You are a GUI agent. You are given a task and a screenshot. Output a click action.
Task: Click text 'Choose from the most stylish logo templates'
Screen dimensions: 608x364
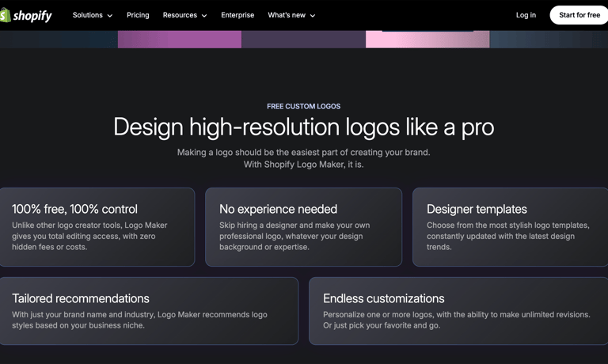coord(508,226)
